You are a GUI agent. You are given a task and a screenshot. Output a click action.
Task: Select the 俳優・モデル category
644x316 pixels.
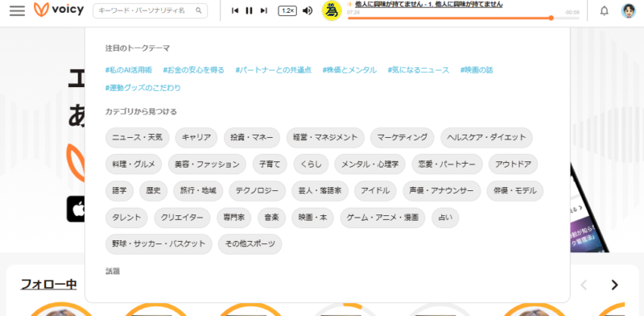click(x=515, y=191)
